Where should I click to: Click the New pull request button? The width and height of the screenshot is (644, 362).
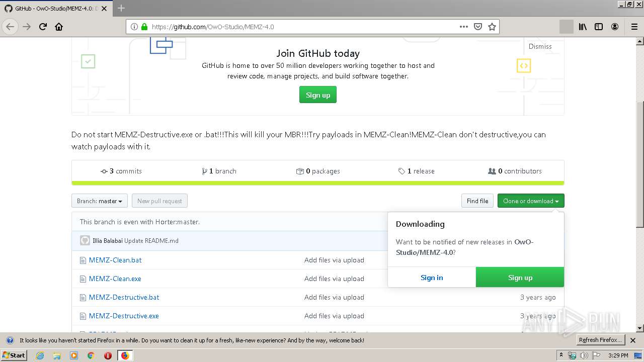(159, 201)
